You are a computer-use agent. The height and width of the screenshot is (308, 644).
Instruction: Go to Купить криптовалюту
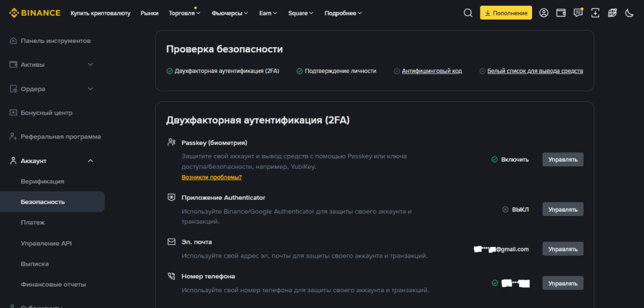[x=100, y=13]
